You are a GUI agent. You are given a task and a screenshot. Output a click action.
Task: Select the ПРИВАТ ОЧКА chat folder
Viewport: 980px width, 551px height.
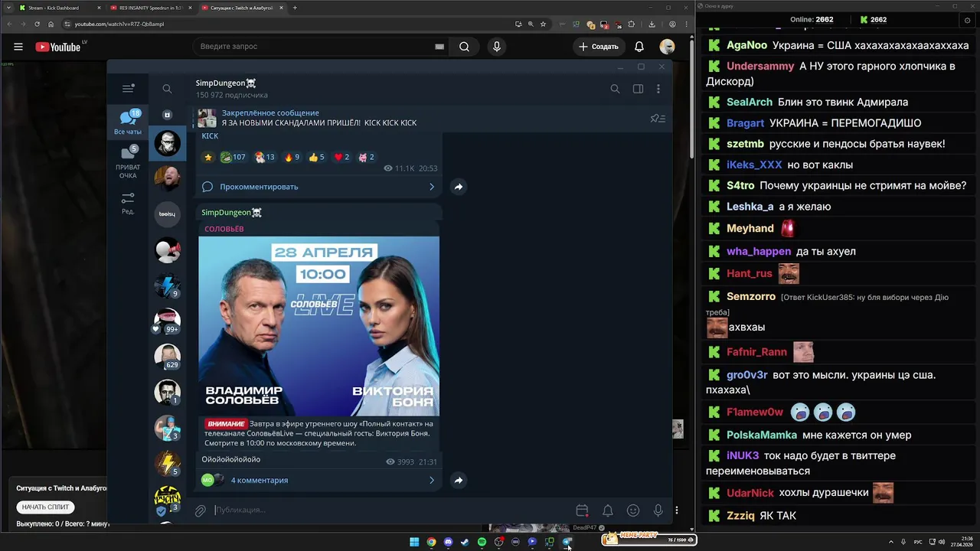[x=128, y=162]
